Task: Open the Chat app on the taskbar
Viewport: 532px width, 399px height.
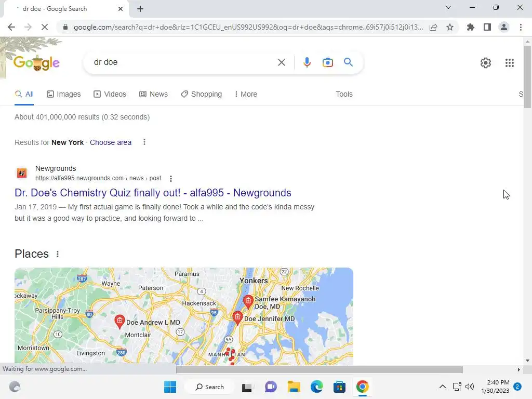Action: point(270,387)
